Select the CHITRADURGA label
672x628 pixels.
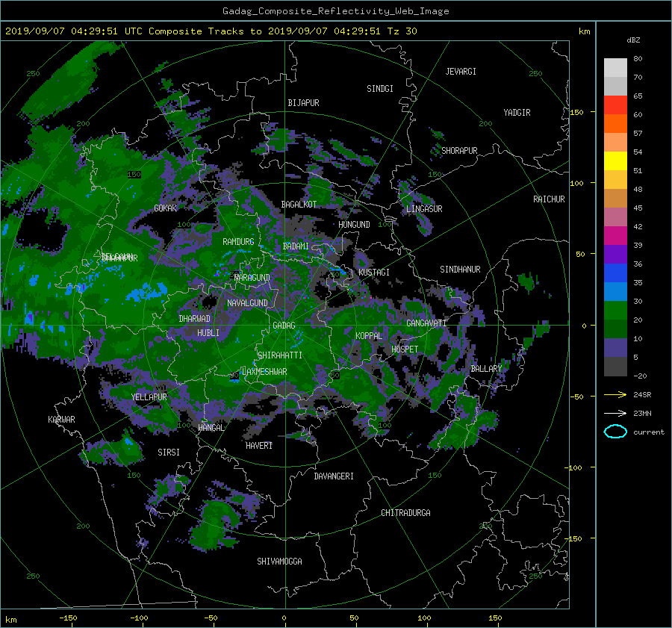[405, 513]
